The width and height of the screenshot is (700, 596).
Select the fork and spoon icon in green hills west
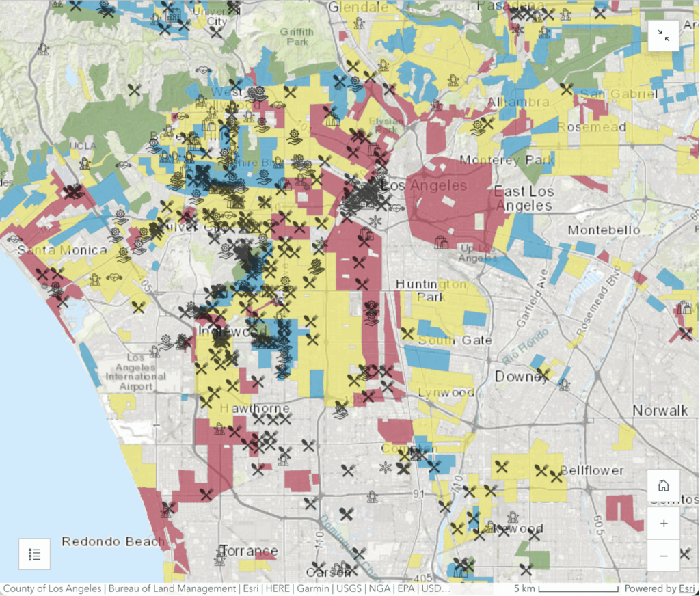pos(134,90)
